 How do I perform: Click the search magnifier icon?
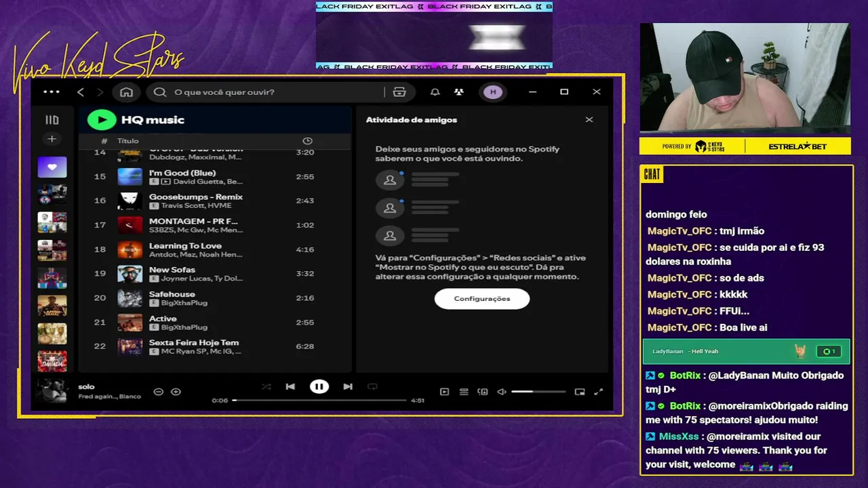[160, 92]
